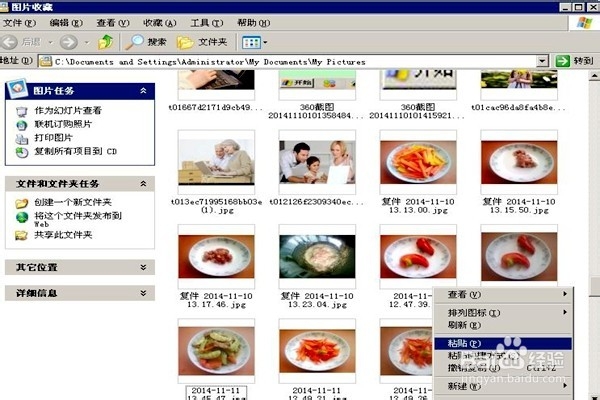Choose 刷新 in context menu
This screenshot has height=400, width=600.
pyautogui.click(x=503, y=325)
